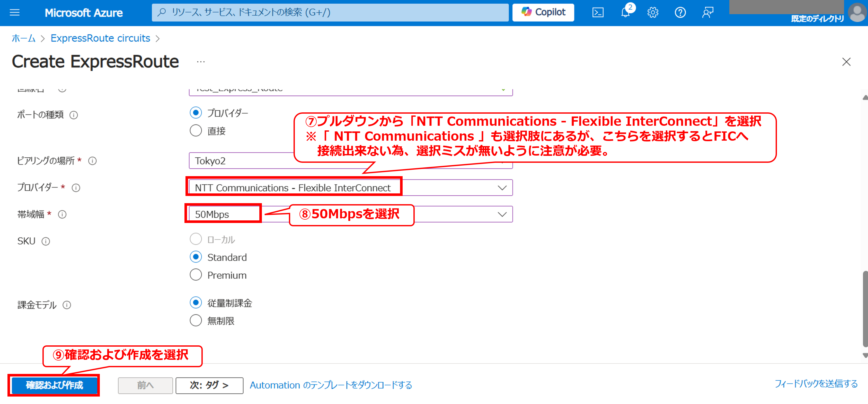Image resolution: width=868 pixels, height=404 pixels.
Task: Open the help question mark menu
Action: point(680,12)
